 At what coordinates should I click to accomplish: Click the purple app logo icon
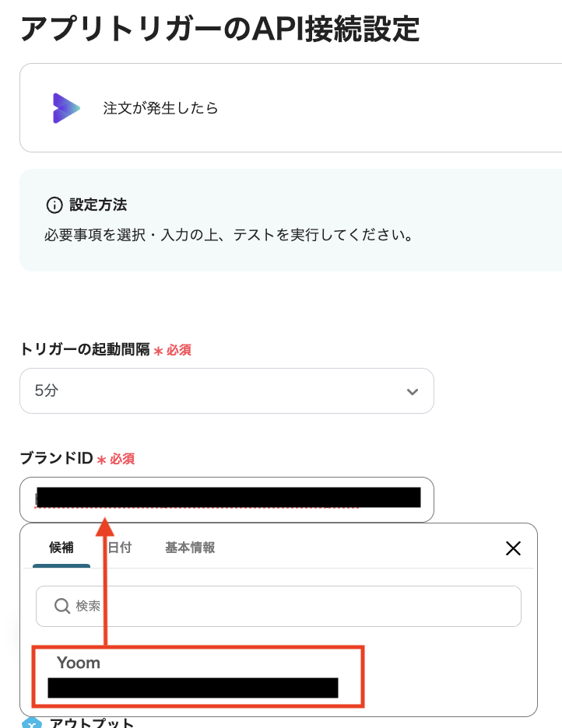click(x=66, y=108)
